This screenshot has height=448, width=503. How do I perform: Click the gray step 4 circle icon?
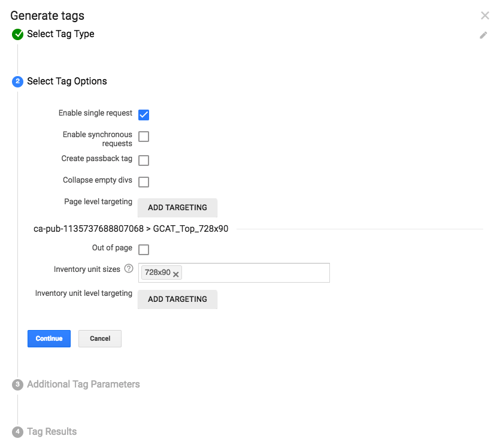click(17, 432)
